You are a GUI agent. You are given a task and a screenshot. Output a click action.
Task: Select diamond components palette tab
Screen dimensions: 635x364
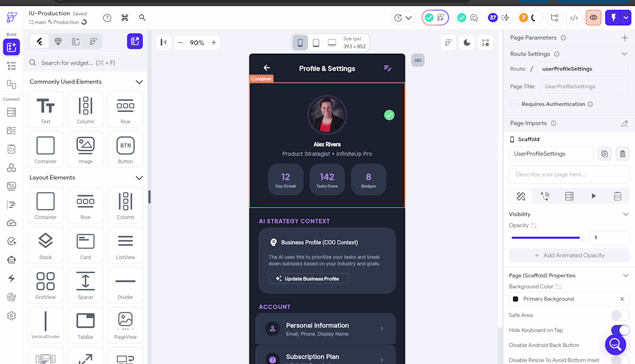click(58, 42)
